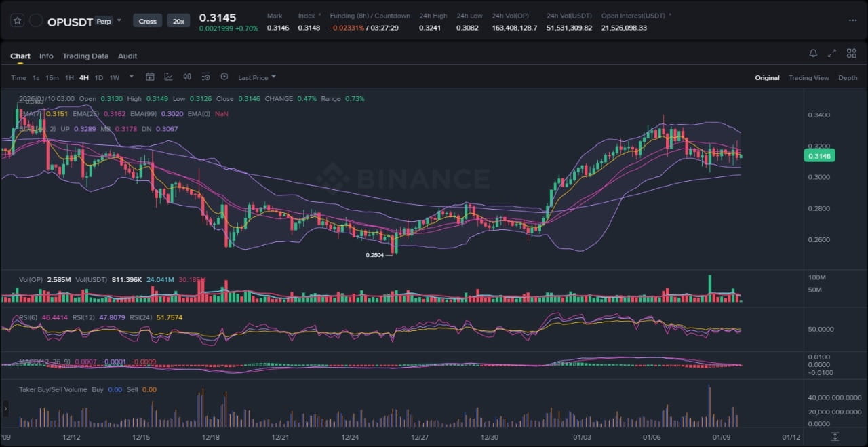Select the Time line-chart interval
Viewport: 868px width, 447px height.
click(18, 78)
